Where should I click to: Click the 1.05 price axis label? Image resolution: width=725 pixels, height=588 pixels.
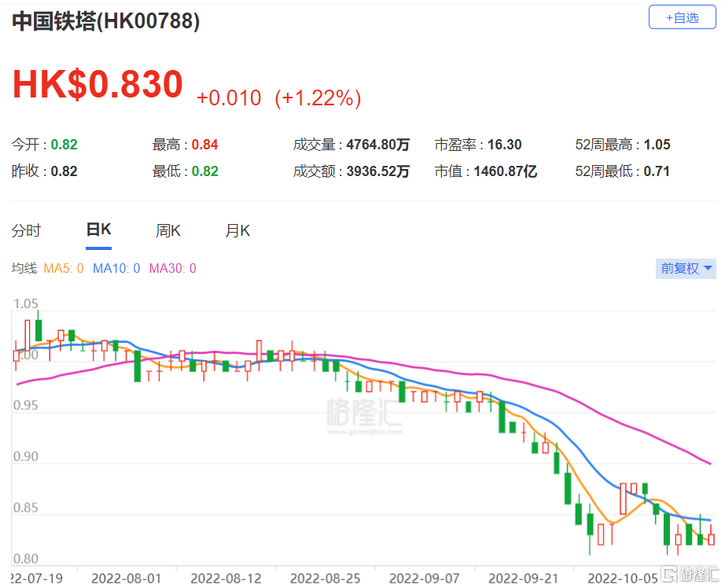click(25, 303)
